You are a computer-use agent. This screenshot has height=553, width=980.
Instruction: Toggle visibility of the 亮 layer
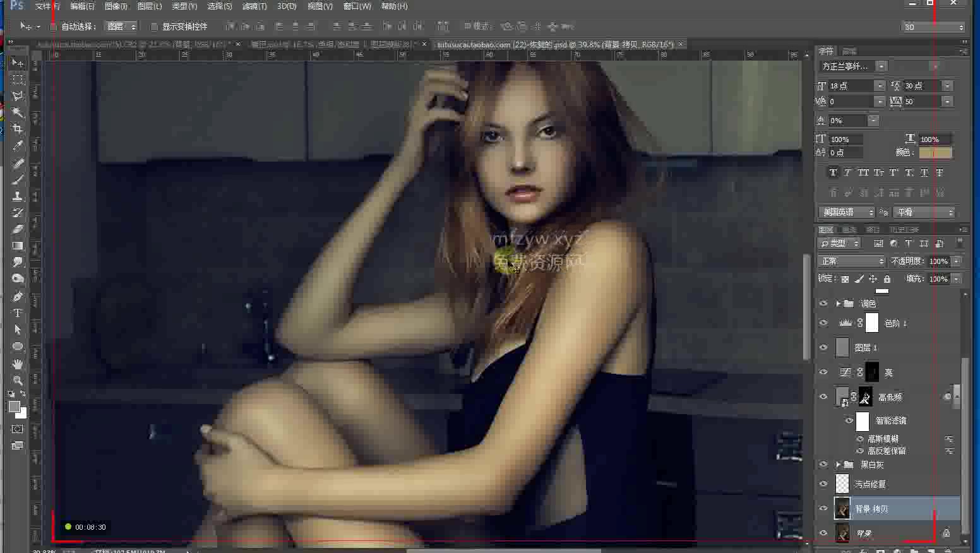tap(823, 372)
